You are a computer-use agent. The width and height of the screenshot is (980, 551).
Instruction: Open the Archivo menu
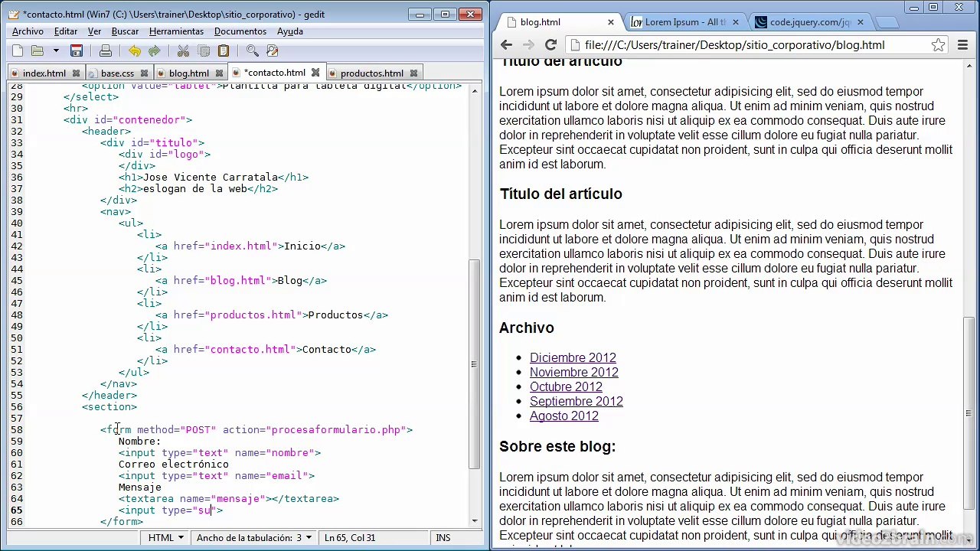[x=28, y=31]
